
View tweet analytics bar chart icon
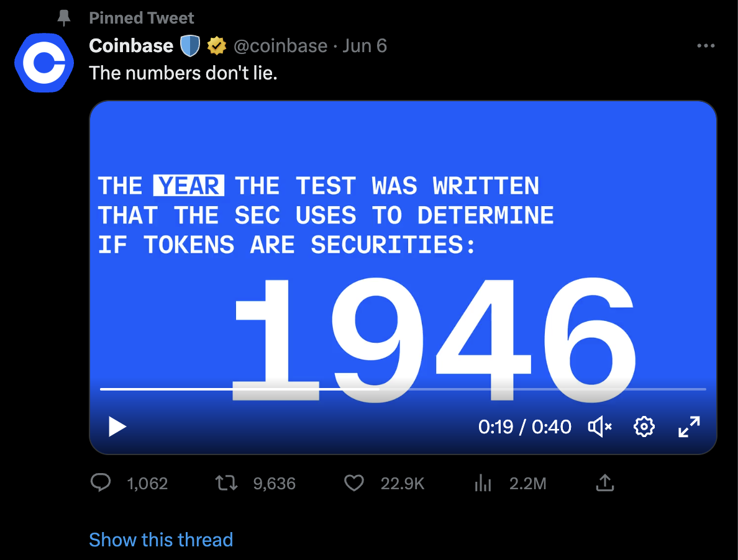pyautogui.click(x=483, y=483)
